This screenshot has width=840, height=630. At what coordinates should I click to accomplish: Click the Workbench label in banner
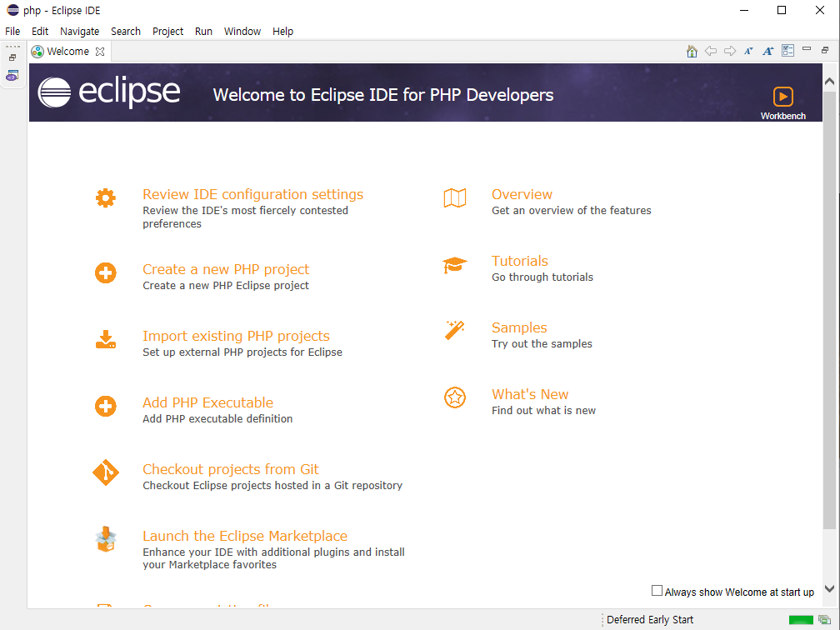[782, 116]
